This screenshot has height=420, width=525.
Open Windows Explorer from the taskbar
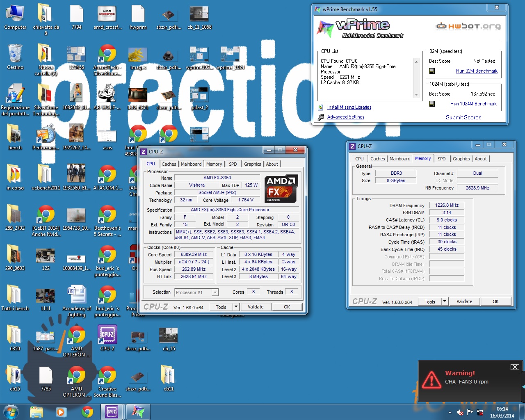37,412
